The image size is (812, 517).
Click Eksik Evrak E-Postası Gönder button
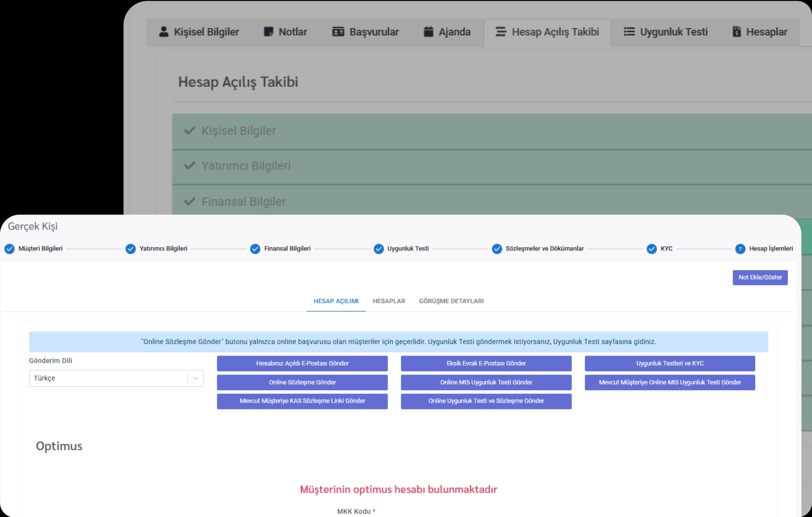pos(486,363)
